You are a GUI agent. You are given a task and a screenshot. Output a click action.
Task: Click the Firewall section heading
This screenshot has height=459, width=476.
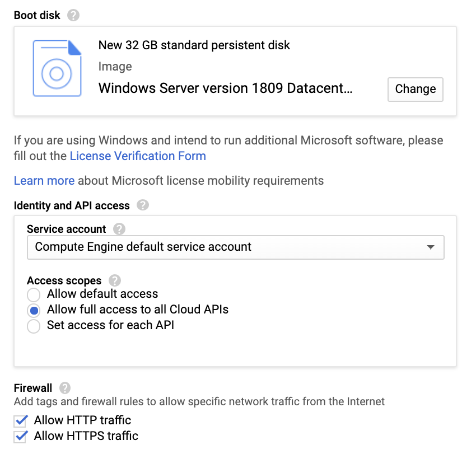[x=33, y=388]
